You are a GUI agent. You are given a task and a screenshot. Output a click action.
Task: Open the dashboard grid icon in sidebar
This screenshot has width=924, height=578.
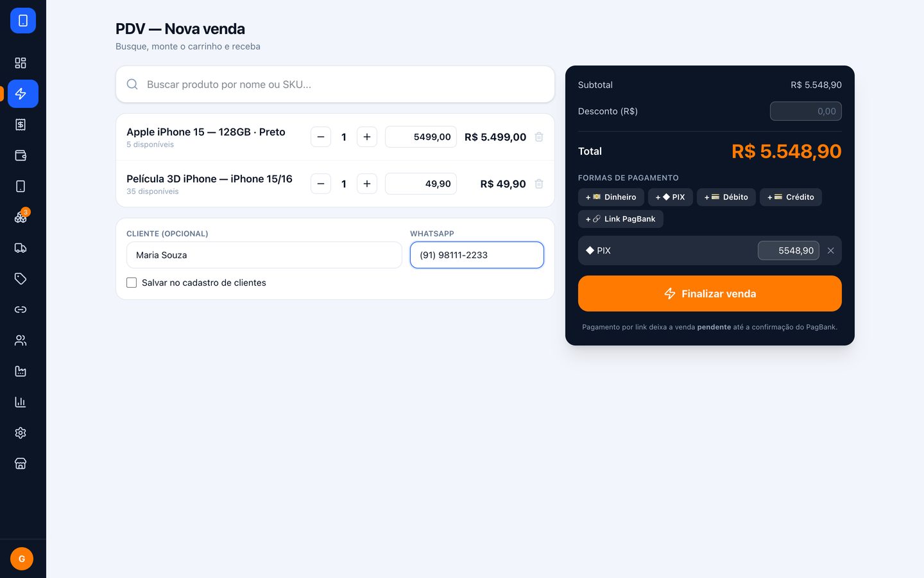tap(21, 63)
